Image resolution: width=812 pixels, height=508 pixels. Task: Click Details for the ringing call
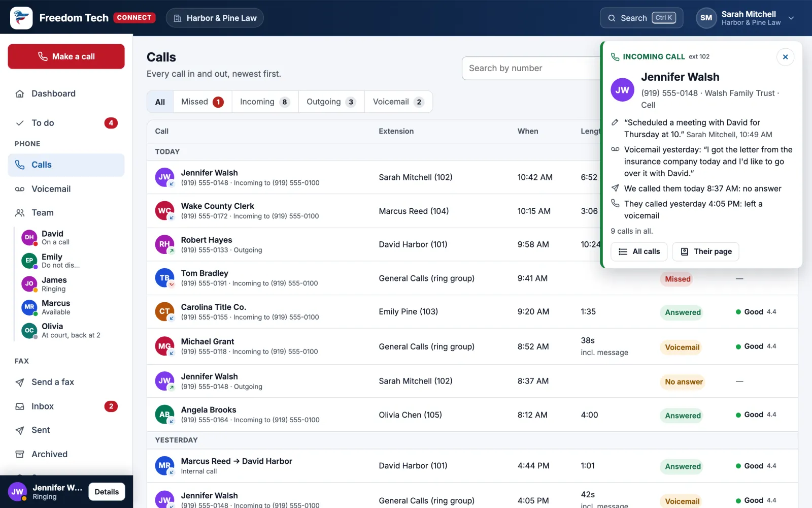pyautogui.click(x=107, y=492)
